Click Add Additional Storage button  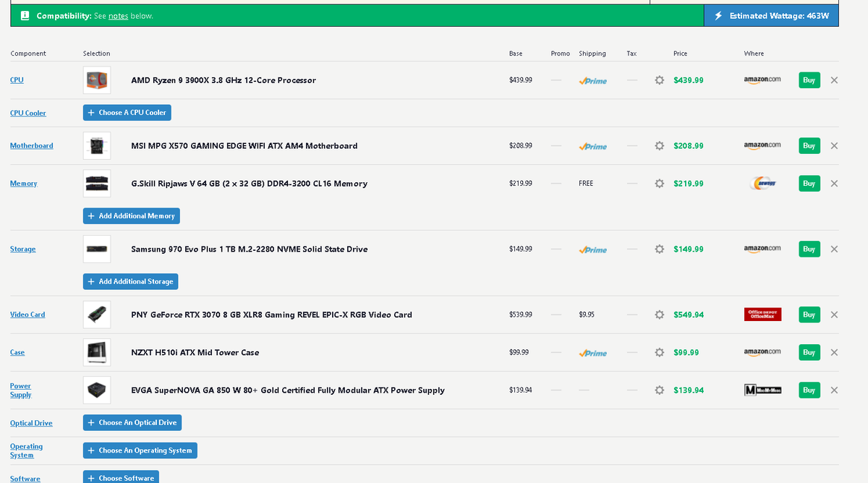(x=131, y=281)
